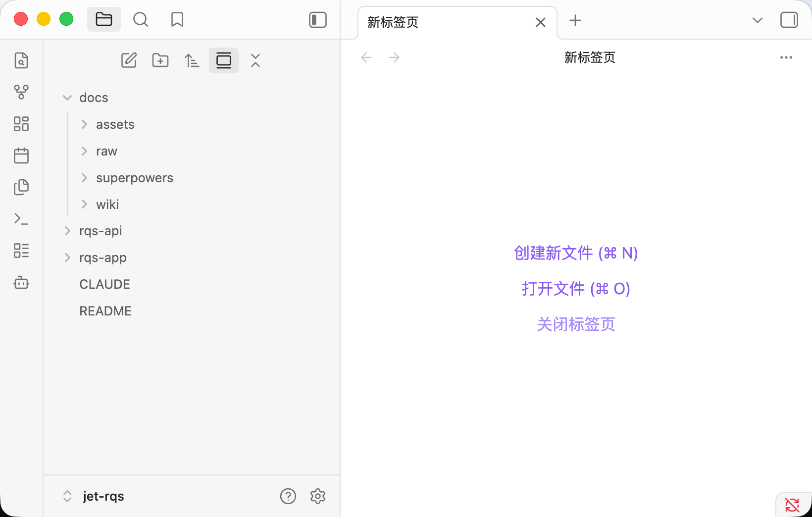Viewport: 812px width, 517px height.
Task: Expand the superpowers folder
Action: [x=85, y=178]
